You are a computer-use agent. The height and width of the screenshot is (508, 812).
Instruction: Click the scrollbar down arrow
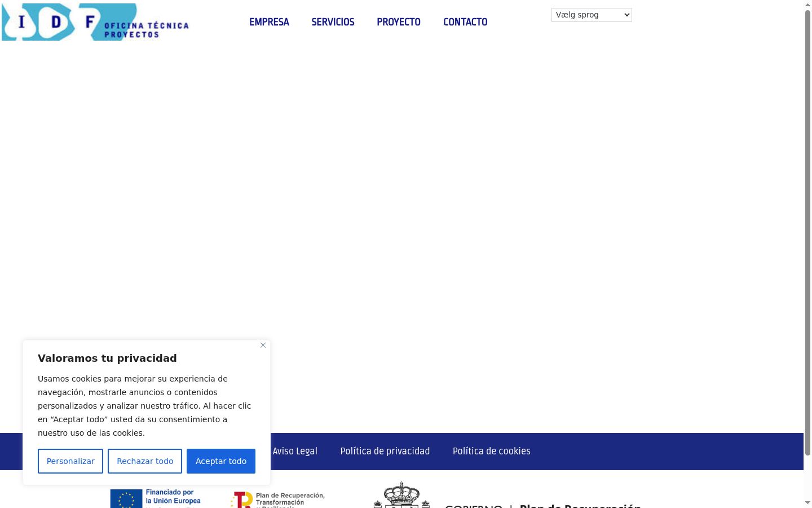807,502
